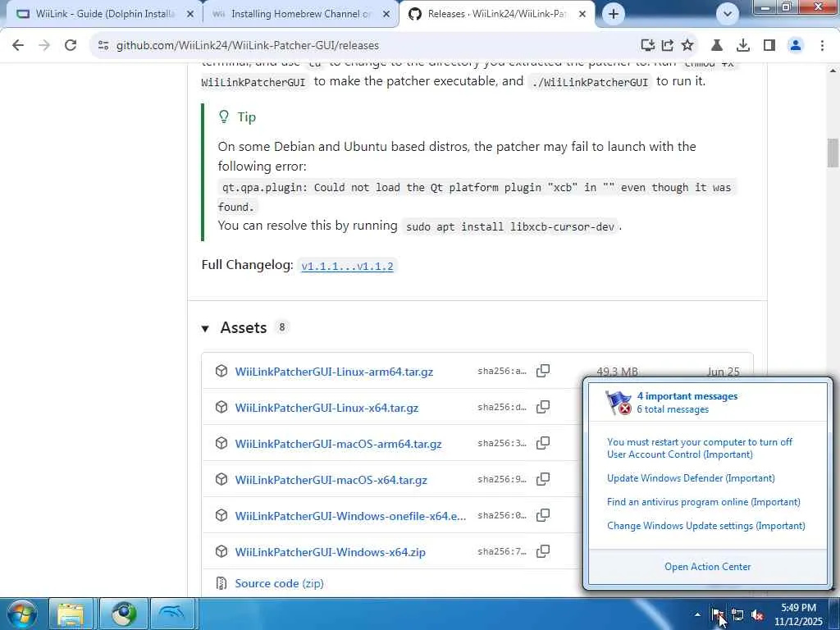Copy sha256 for macOS-x64 asset
This screenshot has width=840, height=630.
[x=543, y=479]
